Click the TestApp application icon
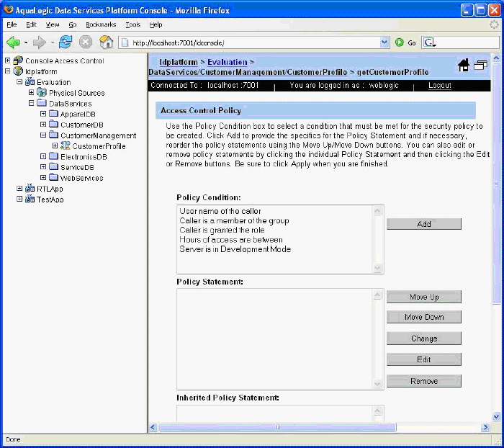The height and width of the screenshot is (448, 504). pyautogui.click(x=30, y=199)
